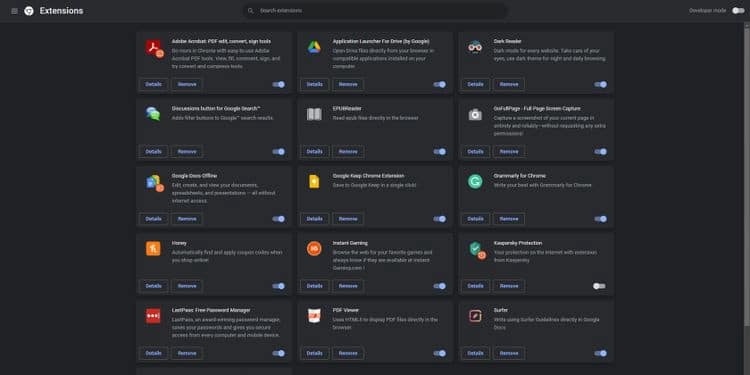Click 'LastPass: Free Password Manager' title

tap(211, 310)
